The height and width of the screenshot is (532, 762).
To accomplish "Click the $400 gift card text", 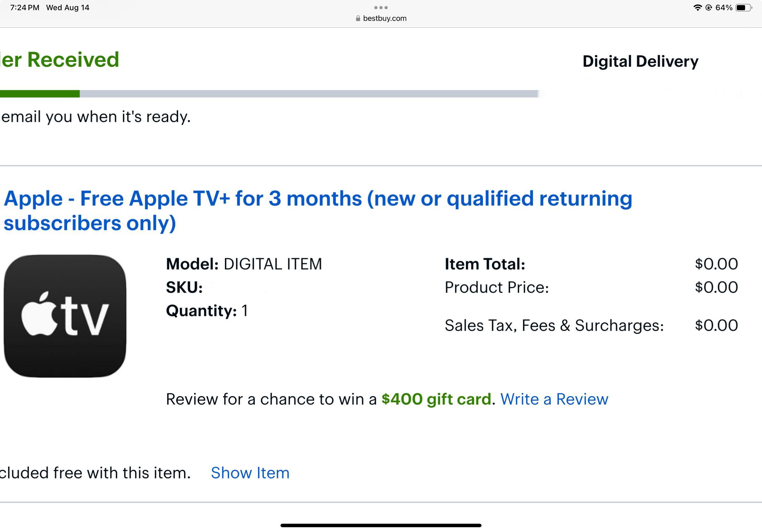I will tap(436, 399).
